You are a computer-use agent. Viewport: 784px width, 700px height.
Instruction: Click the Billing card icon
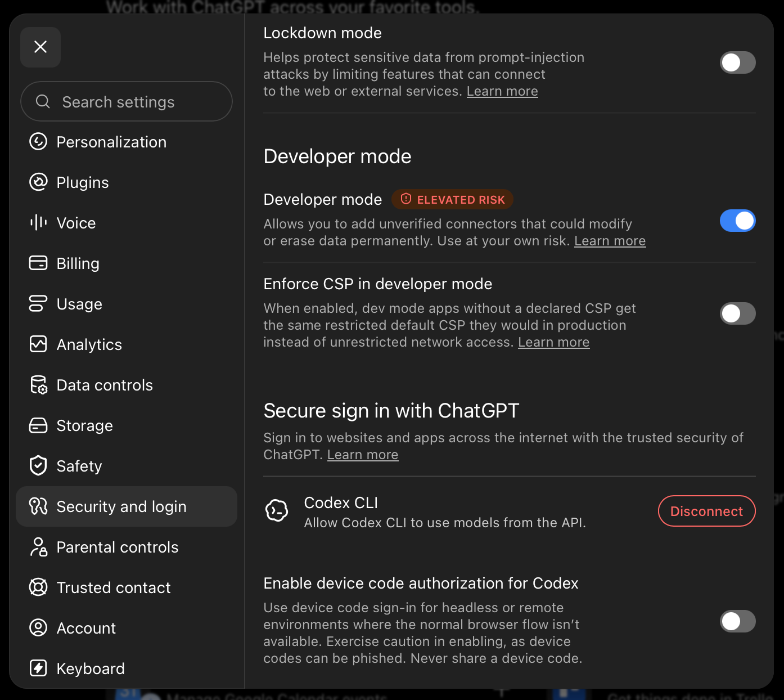click(x=38, y=263)
